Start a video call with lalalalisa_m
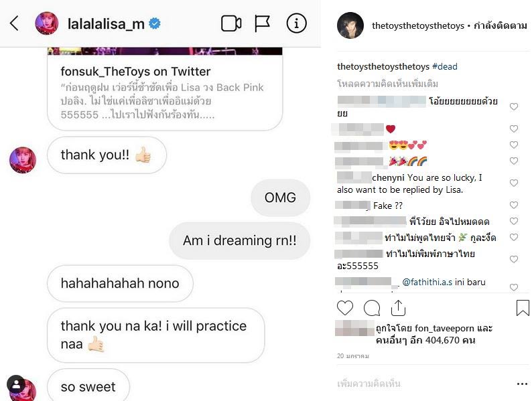The width and height of the screenshot is (532, 401). click(x=231, y=23)
